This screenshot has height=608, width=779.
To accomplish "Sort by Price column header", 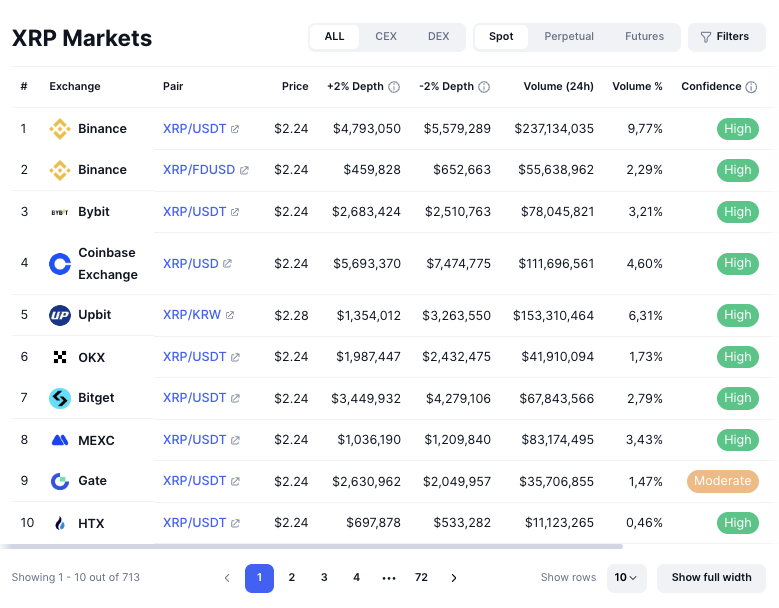I will 295,86.
